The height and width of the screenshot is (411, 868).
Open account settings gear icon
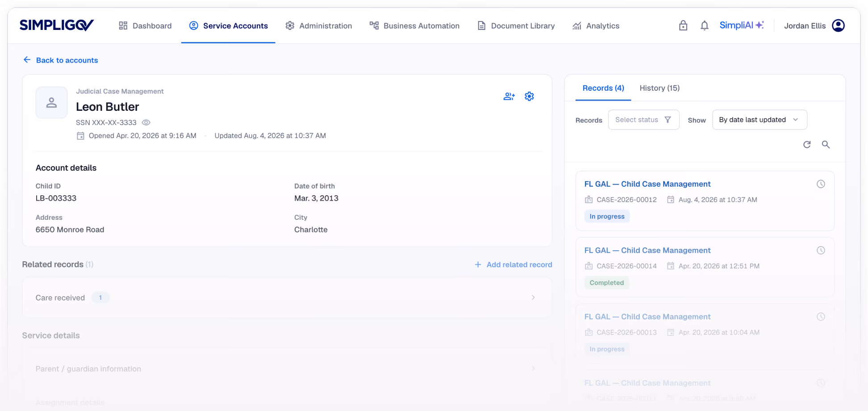point(529,96)
